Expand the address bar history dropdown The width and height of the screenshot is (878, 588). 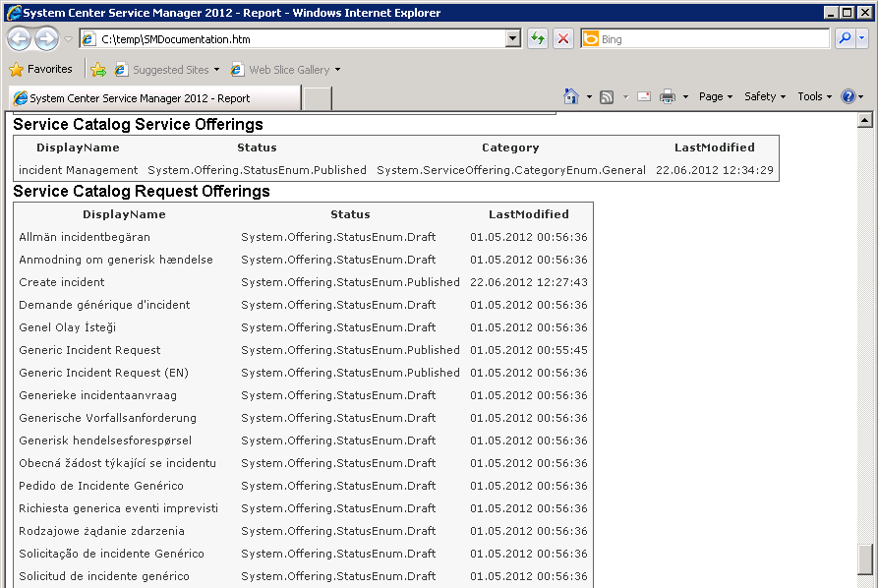pyautogui.click(x=512, y=39)
